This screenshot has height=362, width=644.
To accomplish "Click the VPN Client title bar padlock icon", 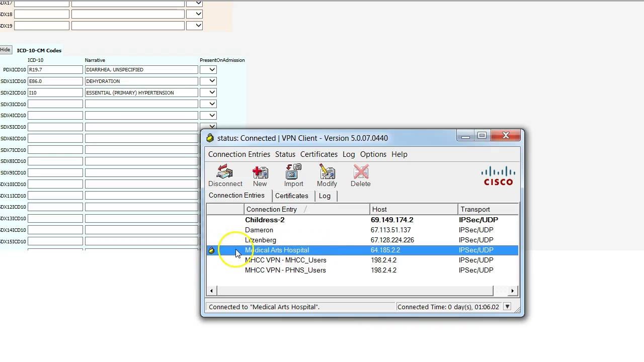I will 210,138.
